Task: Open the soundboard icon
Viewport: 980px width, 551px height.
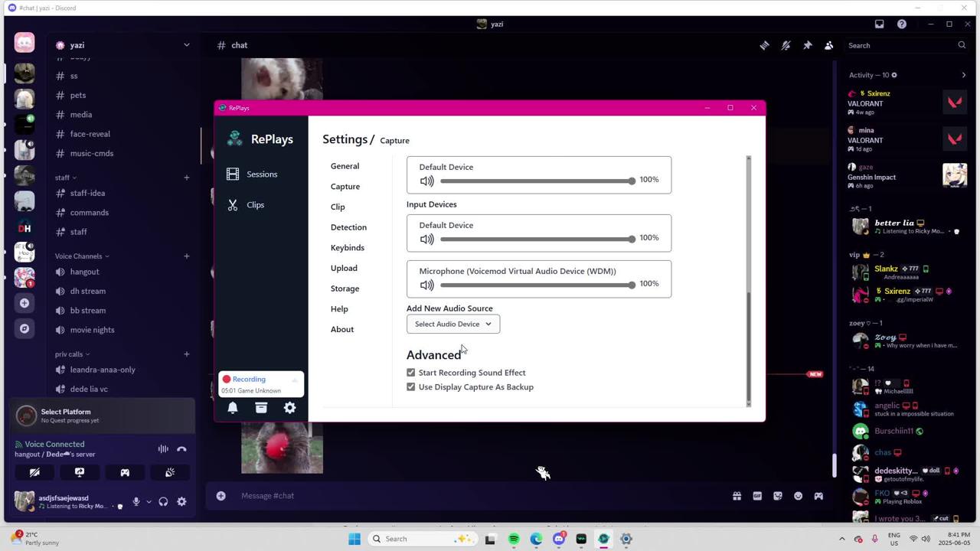Action: (170, 473)
